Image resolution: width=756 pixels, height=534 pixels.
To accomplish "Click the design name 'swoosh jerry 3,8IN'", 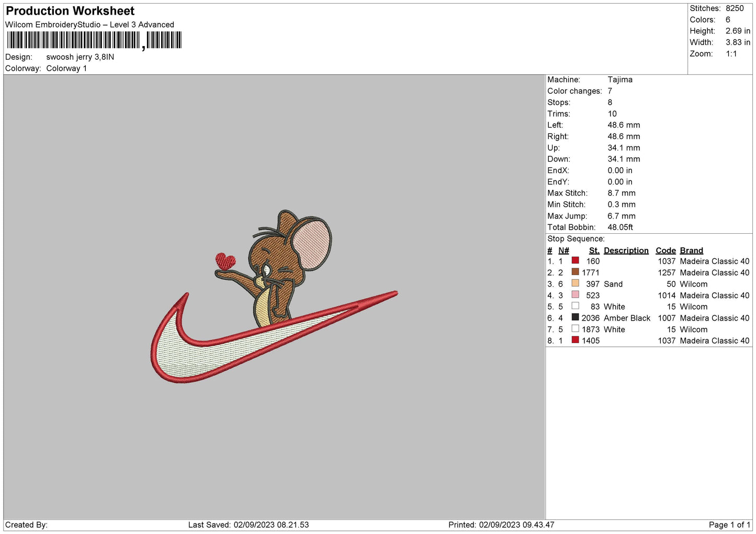I will (80, 57).
